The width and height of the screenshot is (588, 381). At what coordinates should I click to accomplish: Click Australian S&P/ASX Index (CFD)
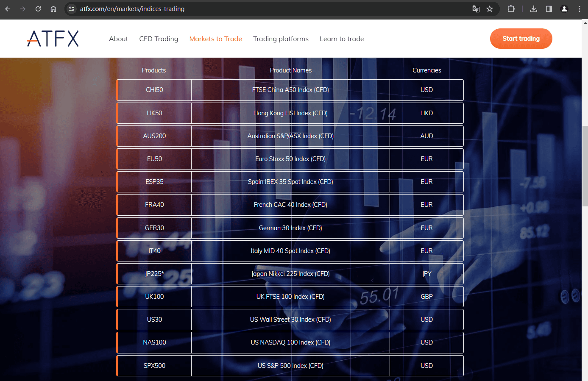290,136
